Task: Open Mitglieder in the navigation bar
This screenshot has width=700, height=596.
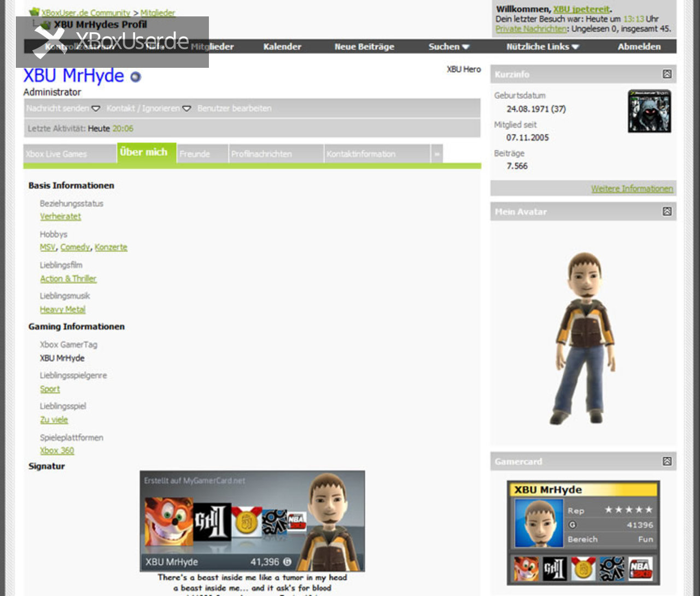Action: click(x=212, y=46)
